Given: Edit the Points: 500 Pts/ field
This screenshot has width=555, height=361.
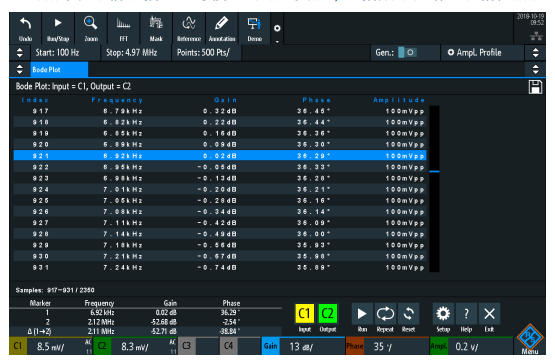Looking at the screenshot, I should [206, 53].
